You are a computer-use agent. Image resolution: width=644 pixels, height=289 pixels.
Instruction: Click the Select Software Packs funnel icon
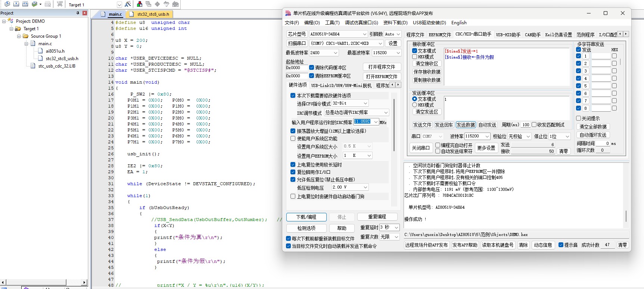click(x=166, y=4)
